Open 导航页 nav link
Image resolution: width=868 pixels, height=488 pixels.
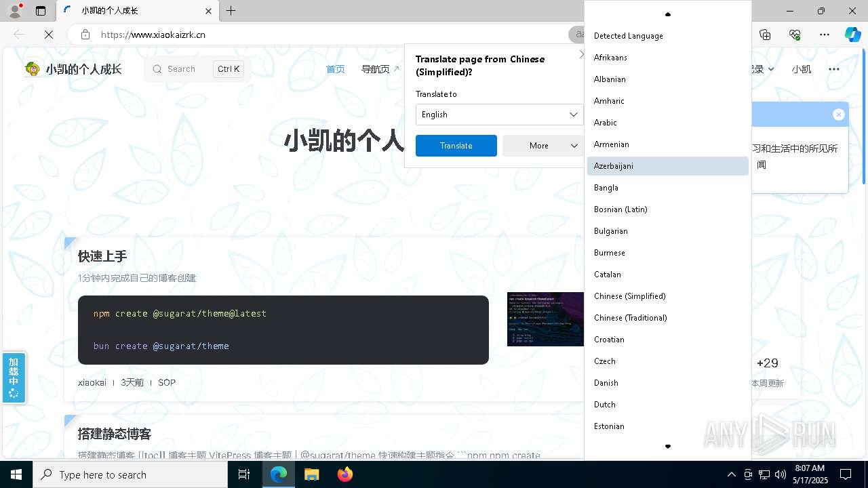[x=380, y=69]
